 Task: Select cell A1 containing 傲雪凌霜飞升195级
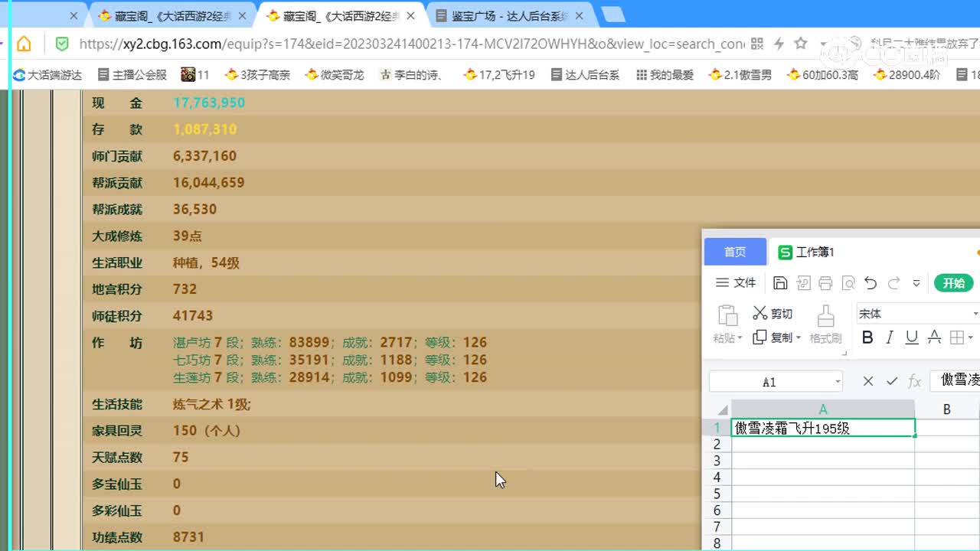pyautogui.click(x=823, y=429)
